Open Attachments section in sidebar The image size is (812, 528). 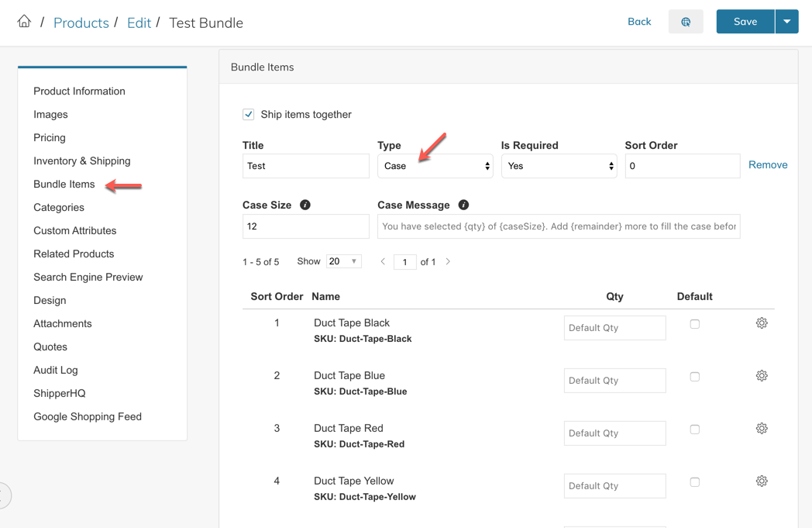[x=63, y=324]
